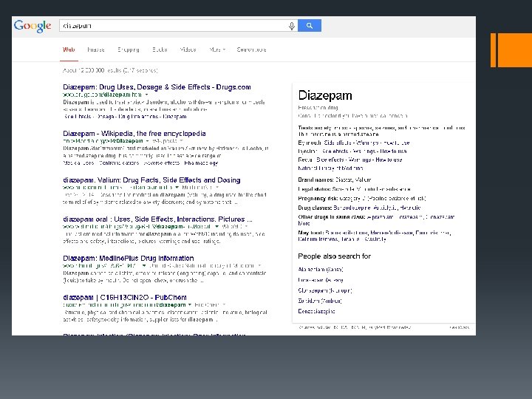Switch to the Images tab
This screenshot has height=399, width=532.
click(x=96, y=50)
